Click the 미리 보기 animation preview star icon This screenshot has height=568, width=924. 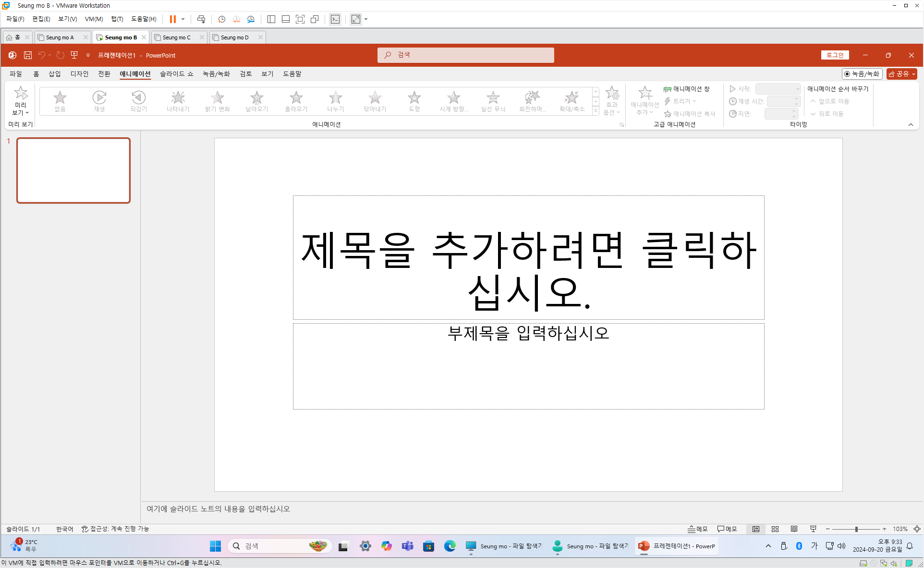[x=21, y=93]
